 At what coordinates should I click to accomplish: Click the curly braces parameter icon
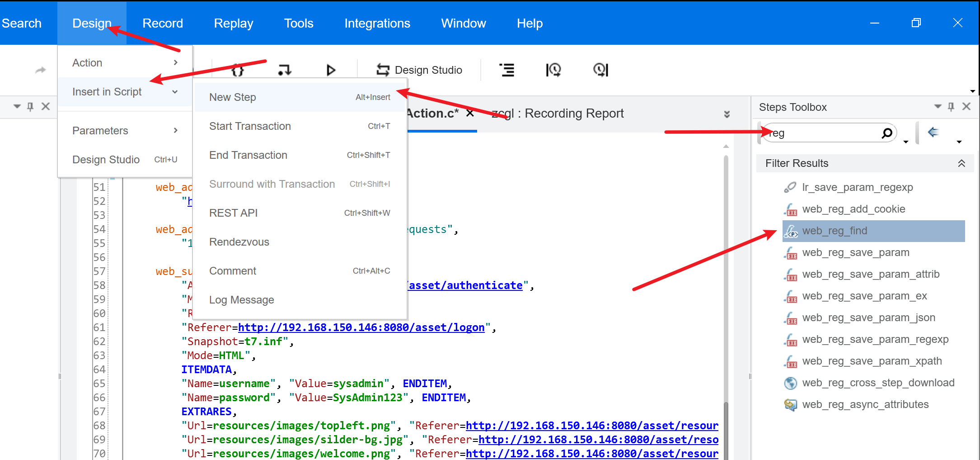(x=238, y=70)
